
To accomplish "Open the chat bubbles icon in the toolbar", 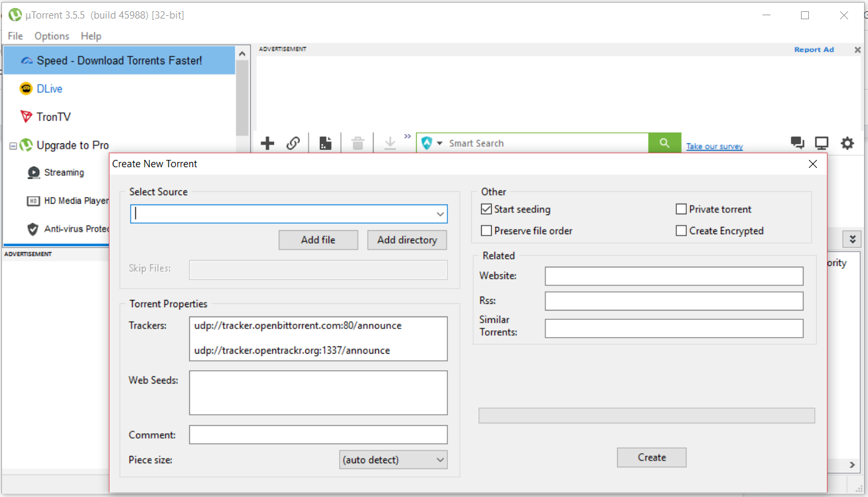I will 797,143.
